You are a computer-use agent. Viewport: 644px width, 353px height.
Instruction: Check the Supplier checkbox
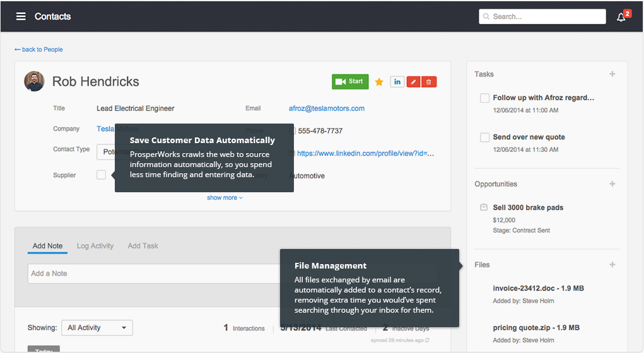point(102,175)
